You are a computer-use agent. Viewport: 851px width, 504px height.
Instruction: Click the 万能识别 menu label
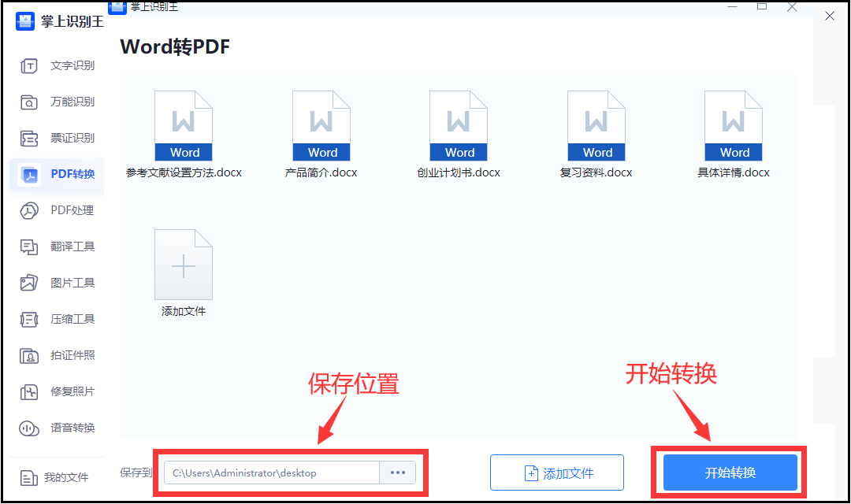point(72,102)
